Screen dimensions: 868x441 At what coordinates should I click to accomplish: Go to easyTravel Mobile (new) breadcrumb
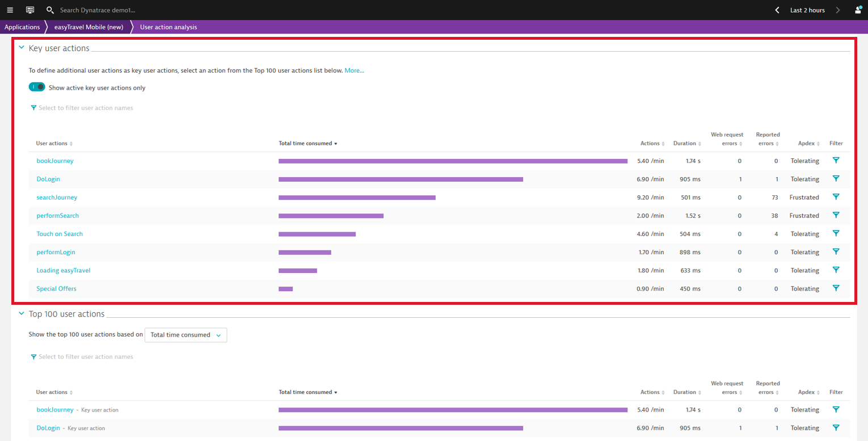pyautogui.click(x=89, y=27)
